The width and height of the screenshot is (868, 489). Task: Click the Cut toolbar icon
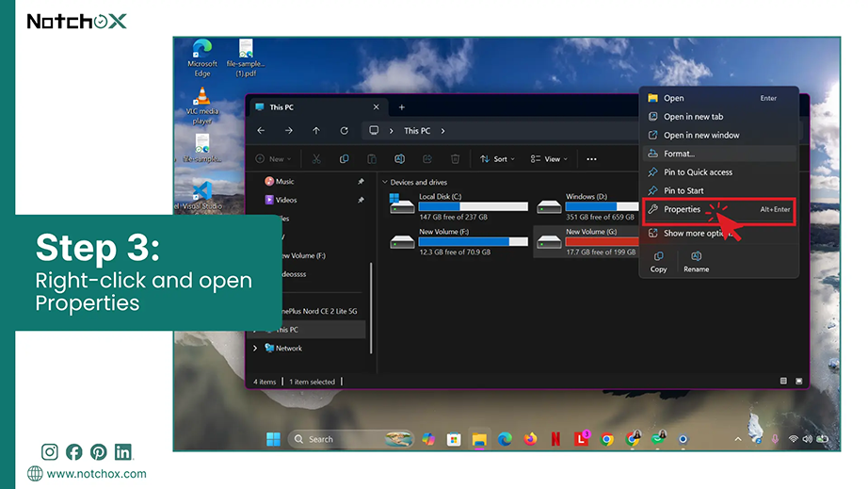pyautogui.click(x=316, y=159)
